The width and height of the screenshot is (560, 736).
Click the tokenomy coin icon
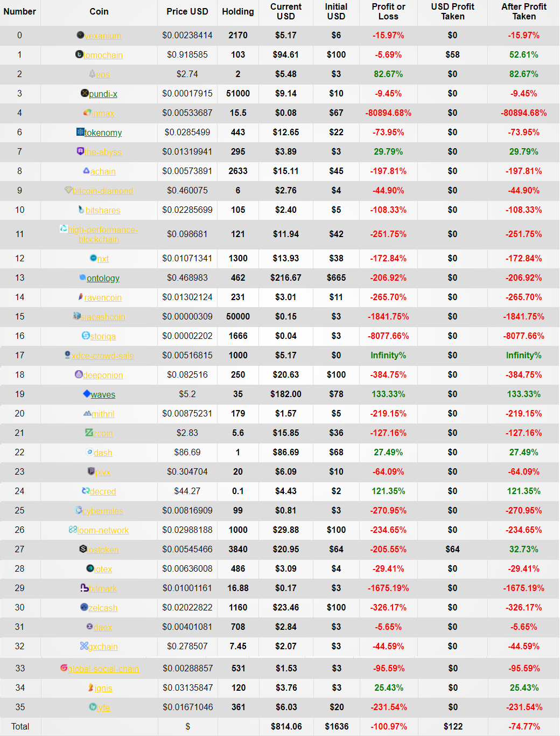[x=80, y=132]
